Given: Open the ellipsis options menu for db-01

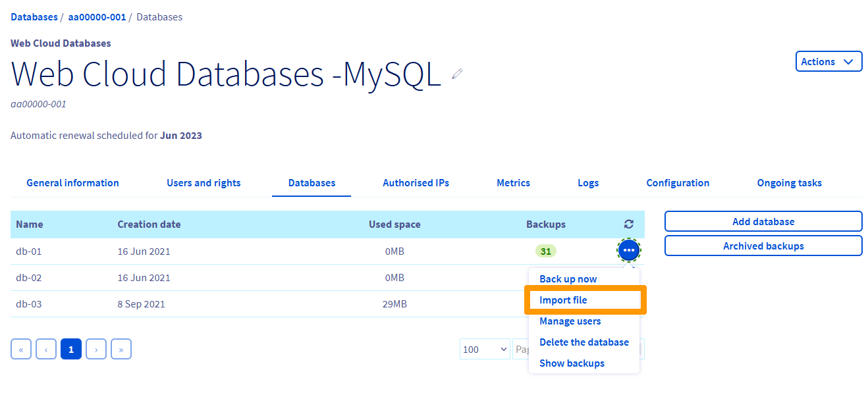Looking at the screenshot, I should click(x=628, y=250).
